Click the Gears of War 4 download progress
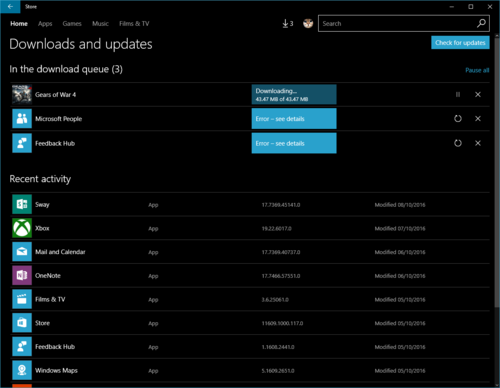Viewport: 500px width, 388px height. (294, 95)
